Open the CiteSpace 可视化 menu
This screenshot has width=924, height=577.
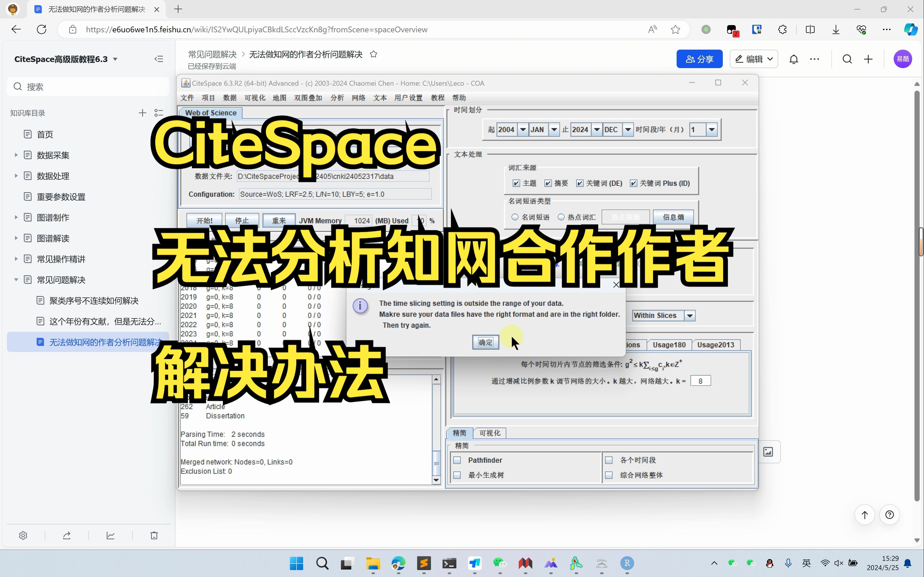coord(255,98)
